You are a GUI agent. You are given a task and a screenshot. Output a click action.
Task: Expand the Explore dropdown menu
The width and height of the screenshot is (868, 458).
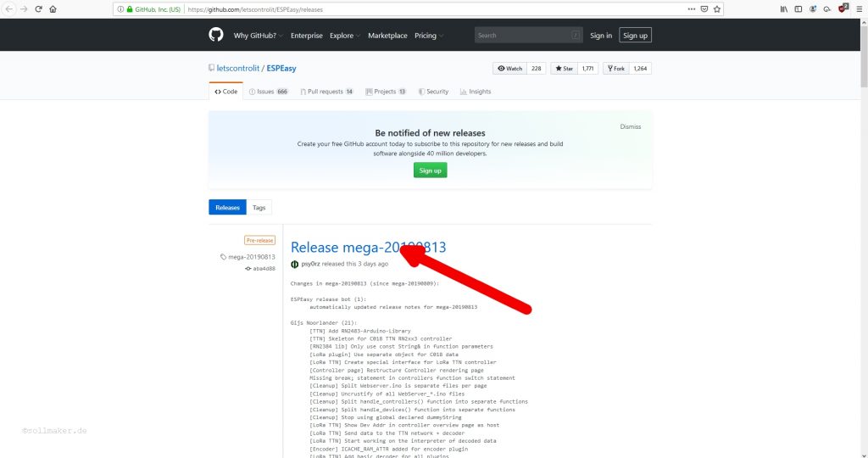(345, 36)
